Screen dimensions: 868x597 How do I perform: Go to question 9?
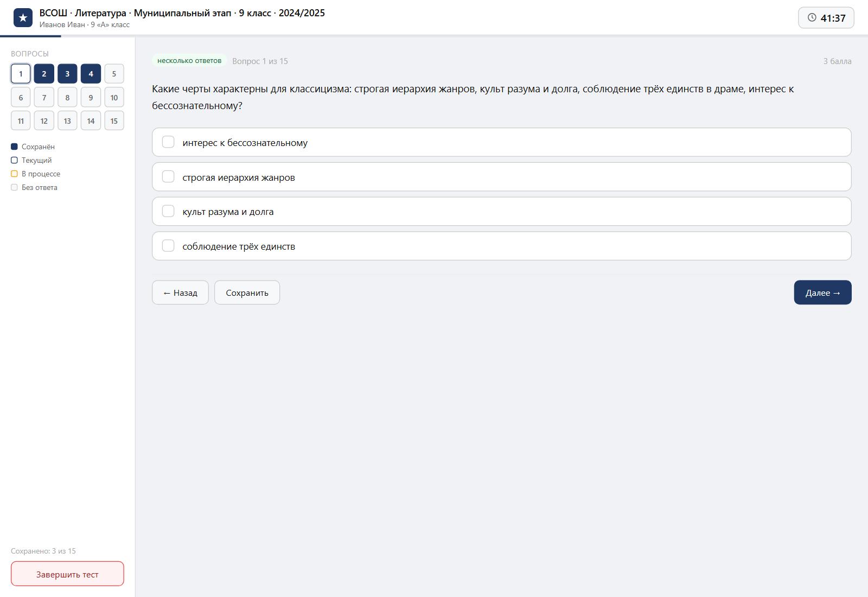click(91, 97)
